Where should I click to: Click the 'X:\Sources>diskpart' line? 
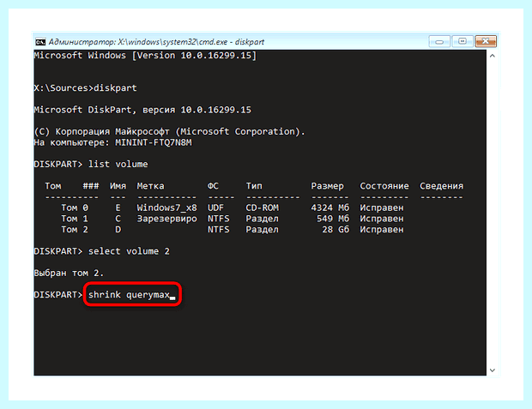[x=85, y=88]
